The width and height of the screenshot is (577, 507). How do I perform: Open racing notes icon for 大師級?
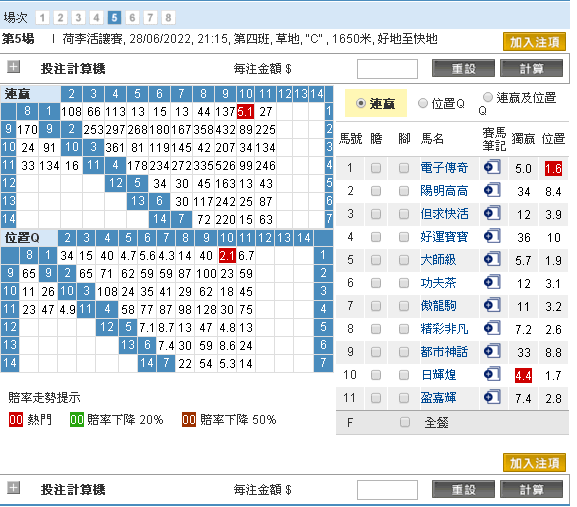[x=492, y=259]
